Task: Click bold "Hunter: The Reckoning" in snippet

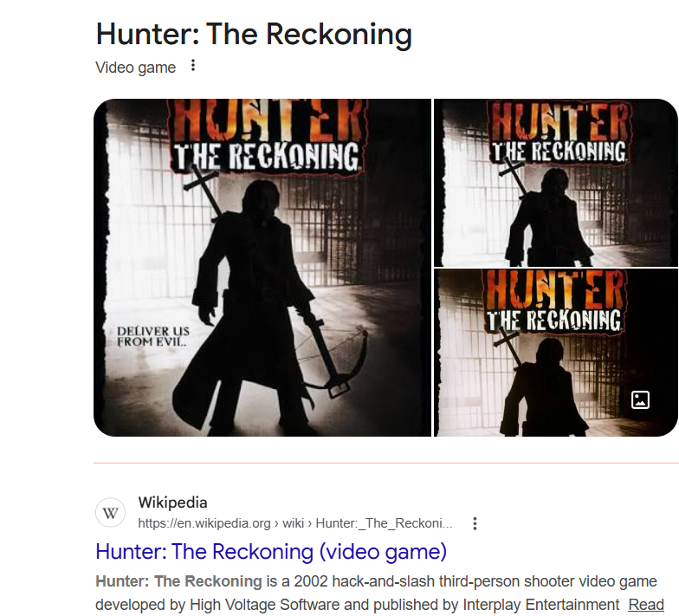Action: (178, 581)
